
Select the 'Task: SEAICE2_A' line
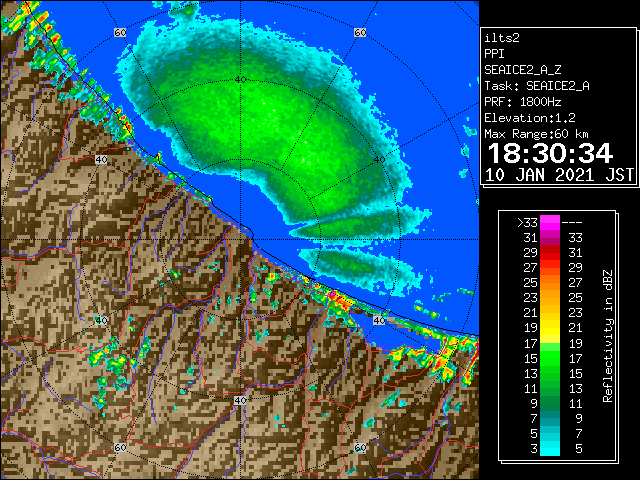click(537, 86)
